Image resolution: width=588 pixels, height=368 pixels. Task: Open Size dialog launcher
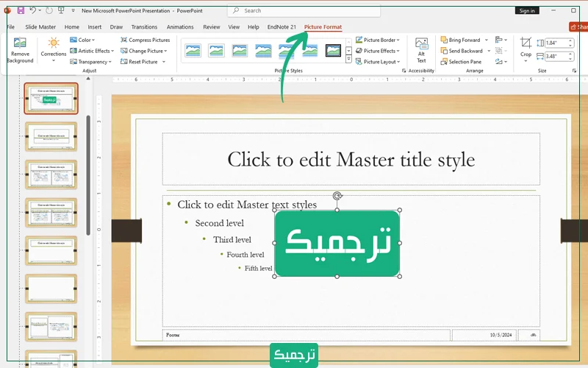pos(574,71)
